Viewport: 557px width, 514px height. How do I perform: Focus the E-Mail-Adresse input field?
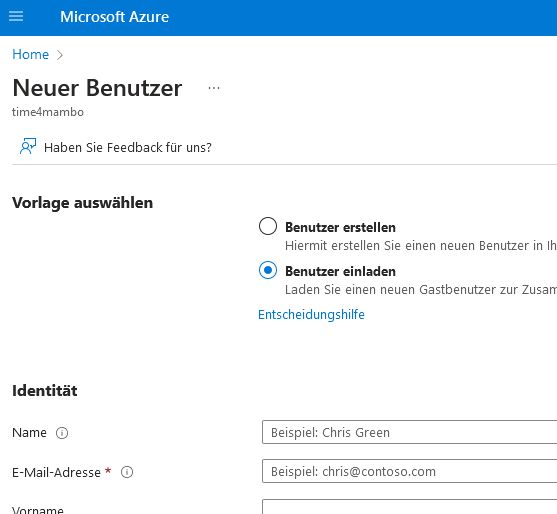pos(409,471)
